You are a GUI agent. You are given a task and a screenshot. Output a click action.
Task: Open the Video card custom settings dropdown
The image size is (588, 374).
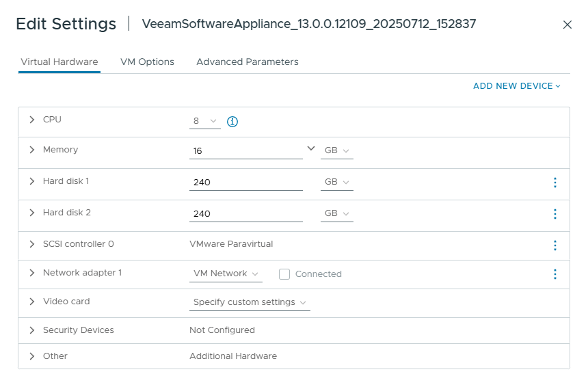[x=250, y=302]
